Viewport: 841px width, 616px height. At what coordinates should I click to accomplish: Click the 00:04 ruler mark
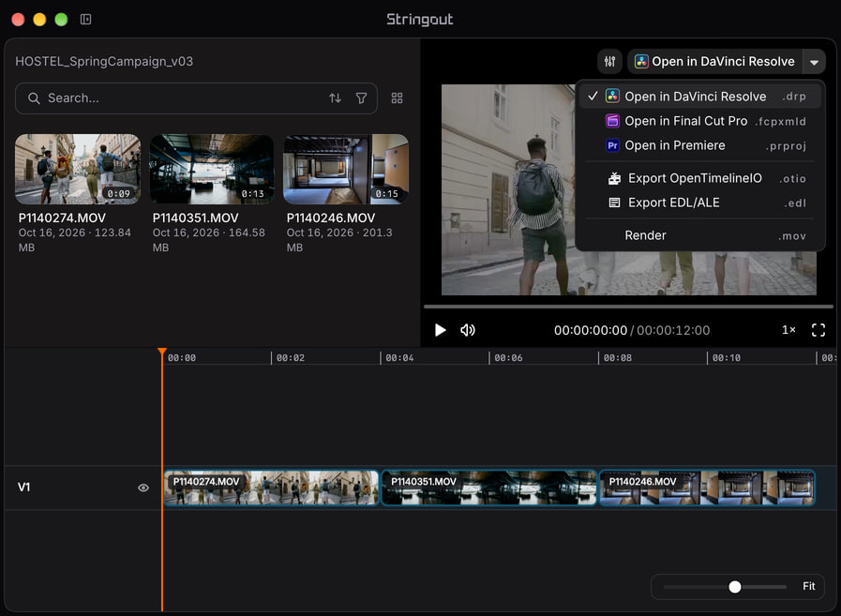399,358
